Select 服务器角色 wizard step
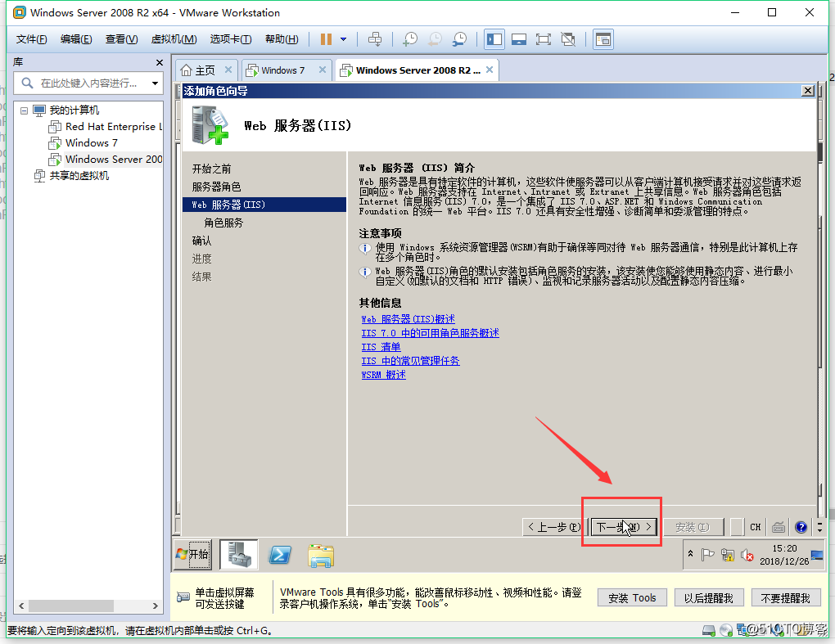Image resolution: width=835 pixels, height=644 pixels. click(216, 187)
